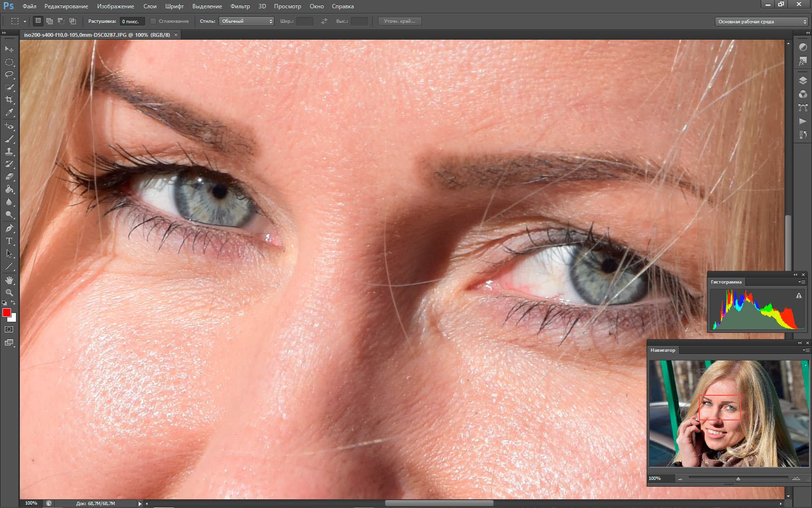812x508 pixels.
Task: Open the Гистограмма panel options menu
Action: (x=802, y=282)
